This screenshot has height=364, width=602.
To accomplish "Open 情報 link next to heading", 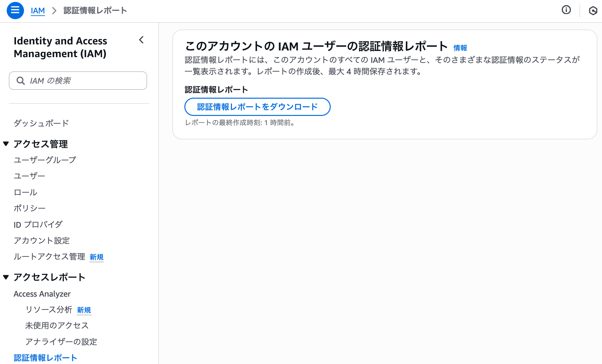I will tap(460, 48).
